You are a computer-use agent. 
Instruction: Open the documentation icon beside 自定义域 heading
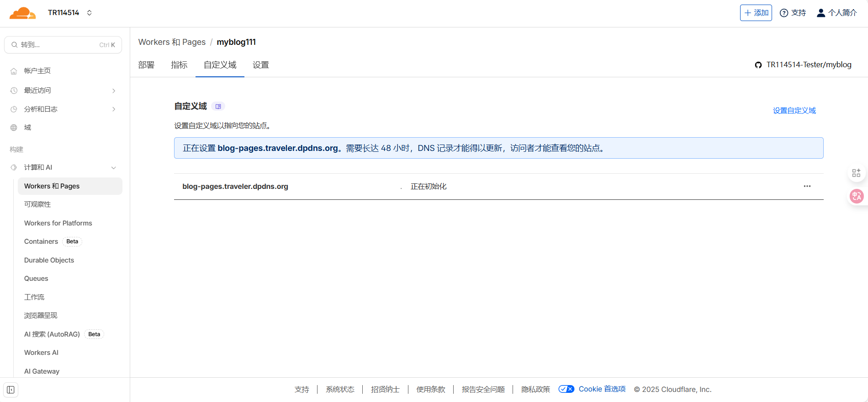point(218,107)
